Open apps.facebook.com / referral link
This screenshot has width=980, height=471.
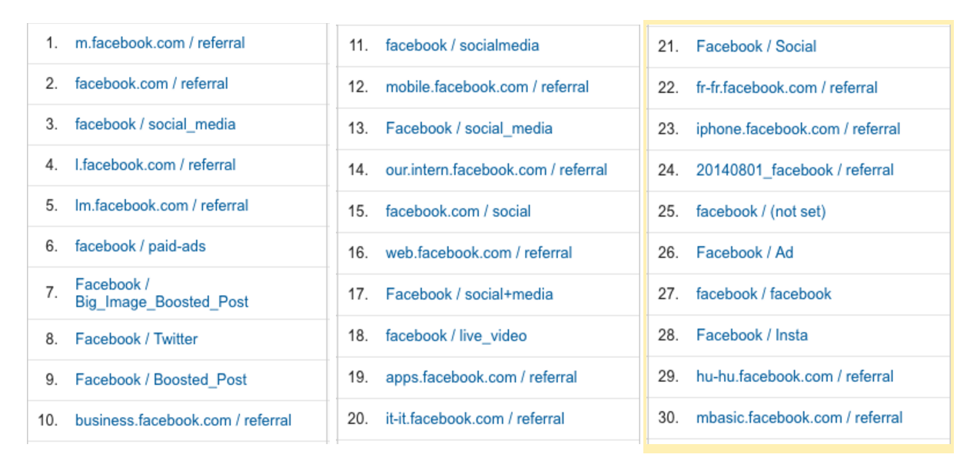click(x=481, y=377)
